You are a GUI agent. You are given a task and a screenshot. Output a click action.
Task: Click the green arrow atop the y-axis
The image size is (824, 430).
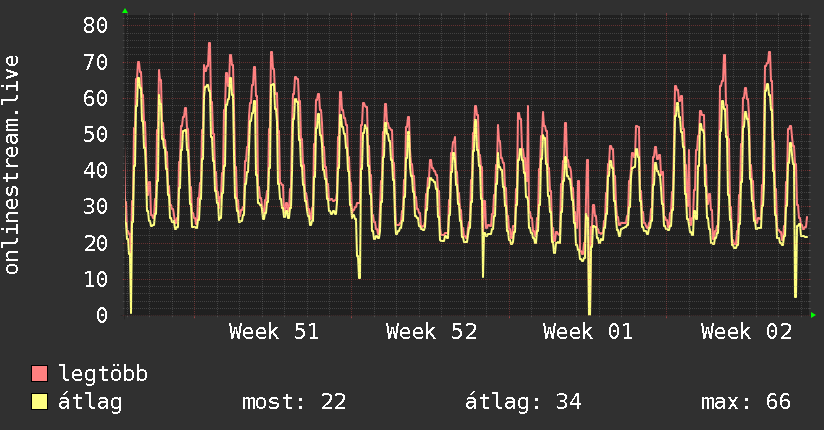click(x=125, y=11)
